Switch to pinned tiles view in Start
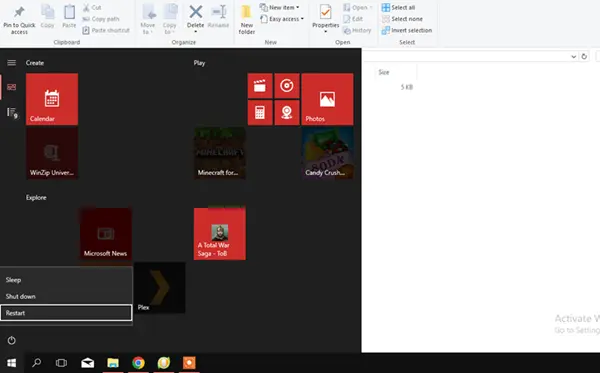The image size is (600, 373). [11, 87]
